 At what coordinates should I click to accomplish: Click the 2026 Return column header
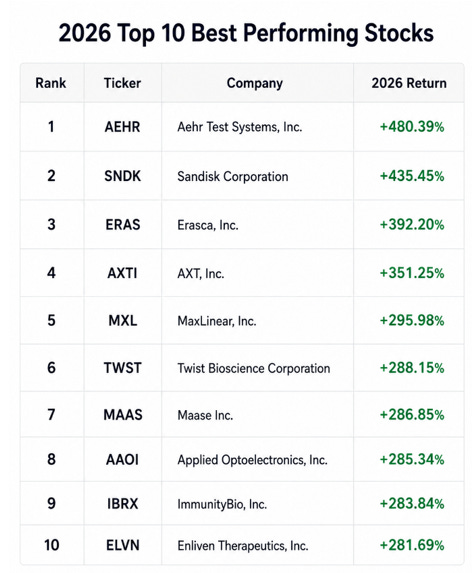pos(409,83)
